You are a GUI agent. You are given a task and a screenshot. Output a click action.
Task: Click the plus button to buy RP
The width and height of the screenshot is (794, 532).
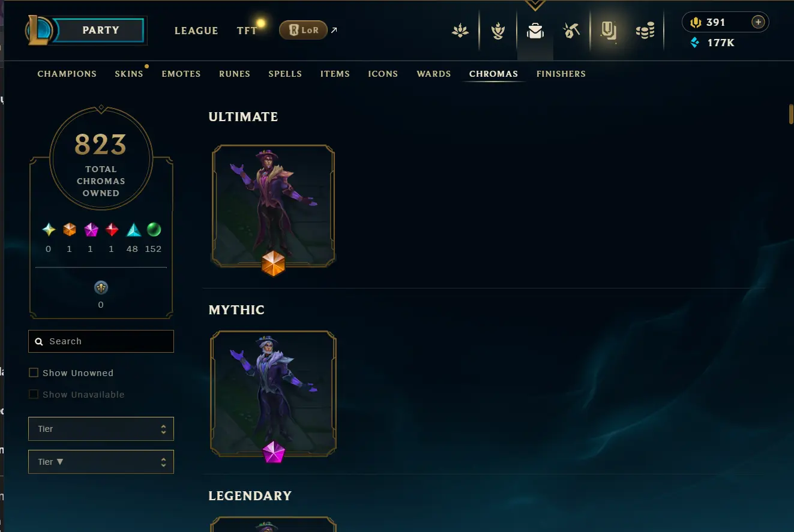(x=758, y=22)
